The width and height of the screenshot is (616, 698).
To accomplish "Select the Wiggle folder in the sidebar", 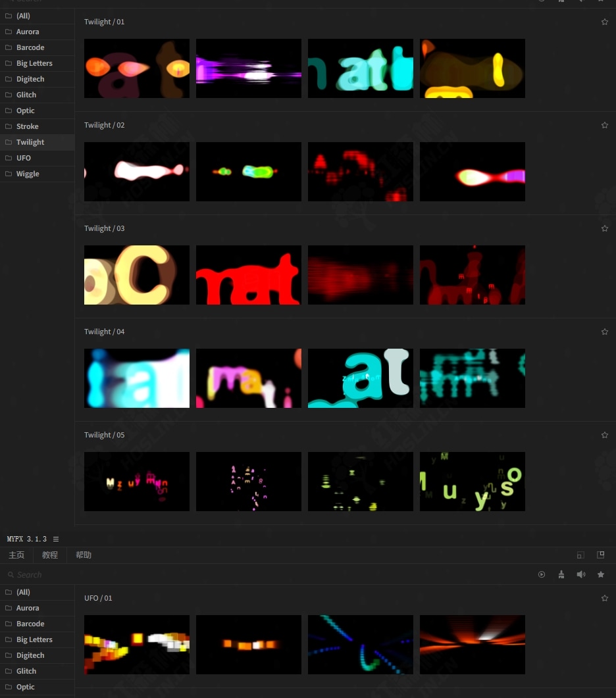I will coord(37,174).
